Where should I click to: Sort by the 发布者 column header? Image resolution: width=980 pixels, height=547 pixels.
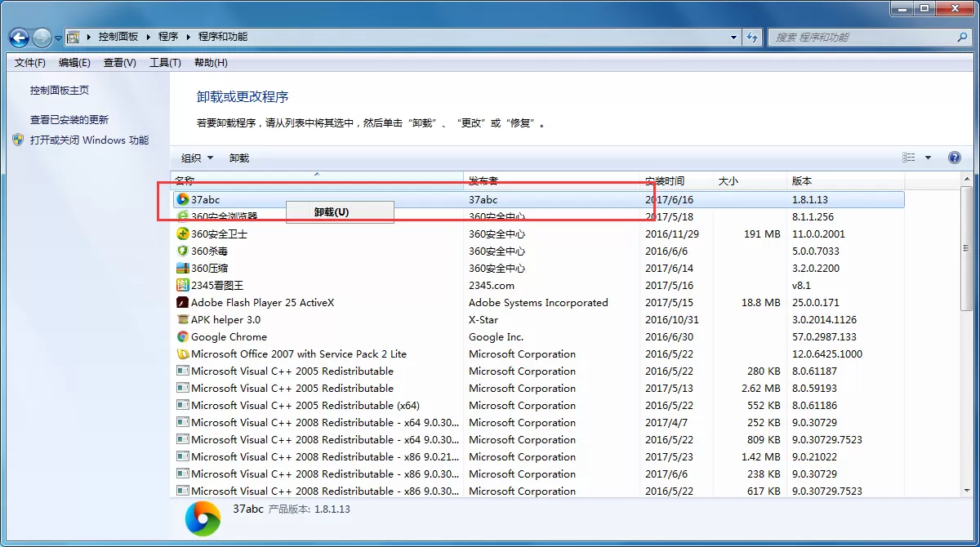[x=552, y=180]
